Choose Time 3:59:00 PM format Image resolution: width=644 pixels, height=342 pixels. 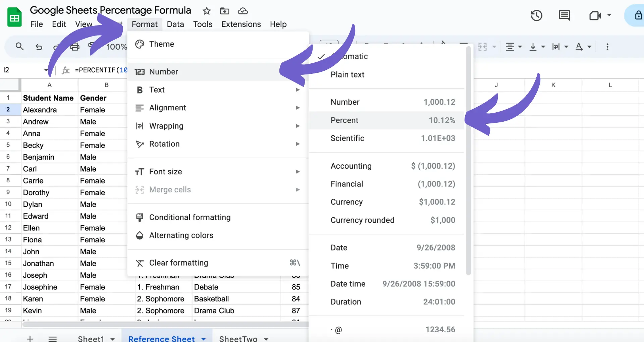386,266
